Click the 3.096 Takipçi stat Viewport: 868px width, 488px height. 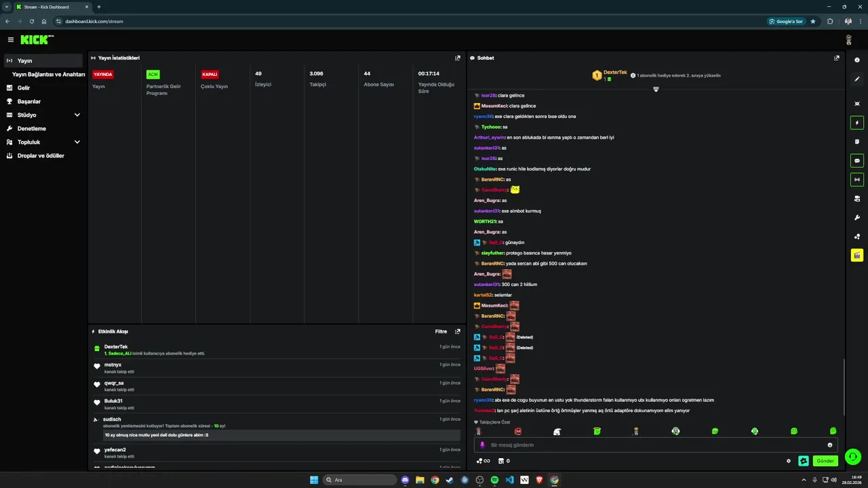(x=317, y=79)
